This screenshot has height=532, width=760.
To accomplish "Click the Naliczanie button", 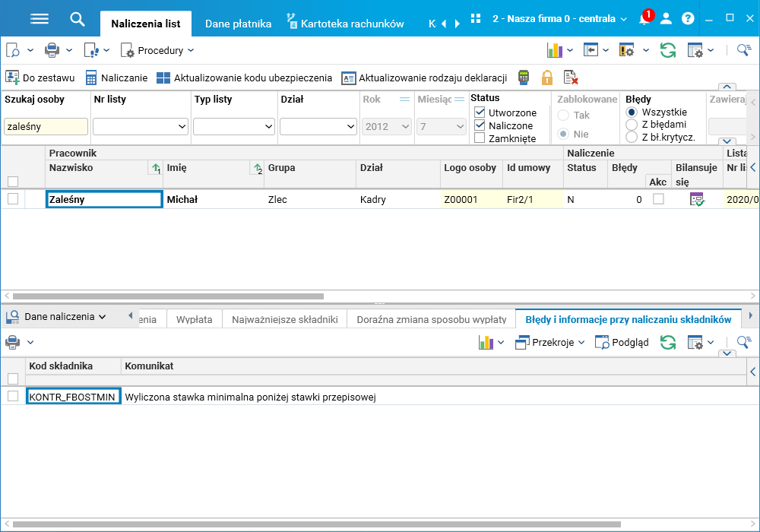I will (x=116, y=78).
